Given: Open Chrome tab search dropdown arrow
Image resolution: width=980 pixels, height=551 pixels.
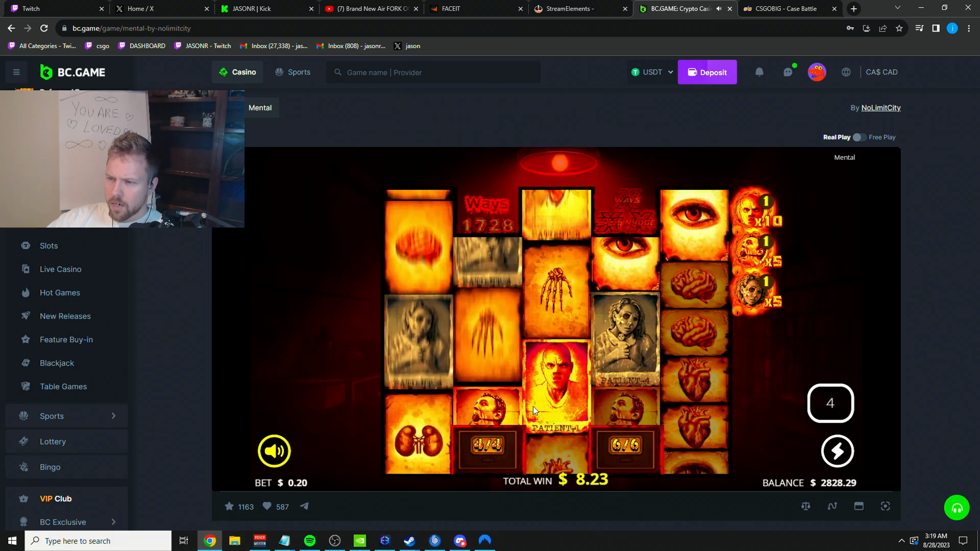Looking at the screenshot, I should [x=897, y=8].
